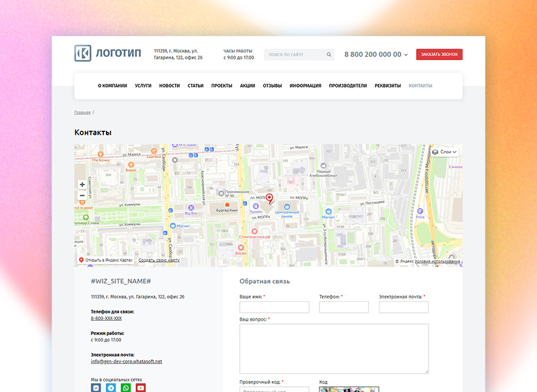The image size is (537, 392).
Task: Click into the Ваш вопрос text area
Action: [334, 348]
